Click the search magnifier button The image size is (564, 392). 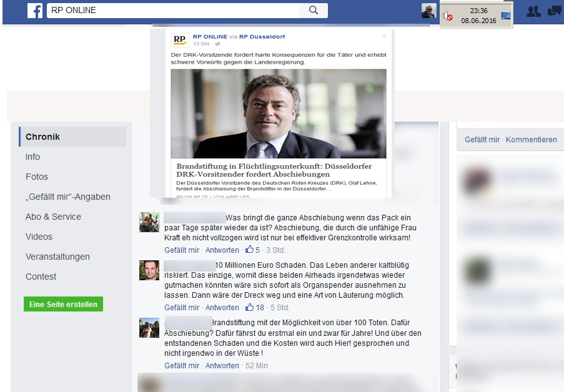tap(314, 11)
